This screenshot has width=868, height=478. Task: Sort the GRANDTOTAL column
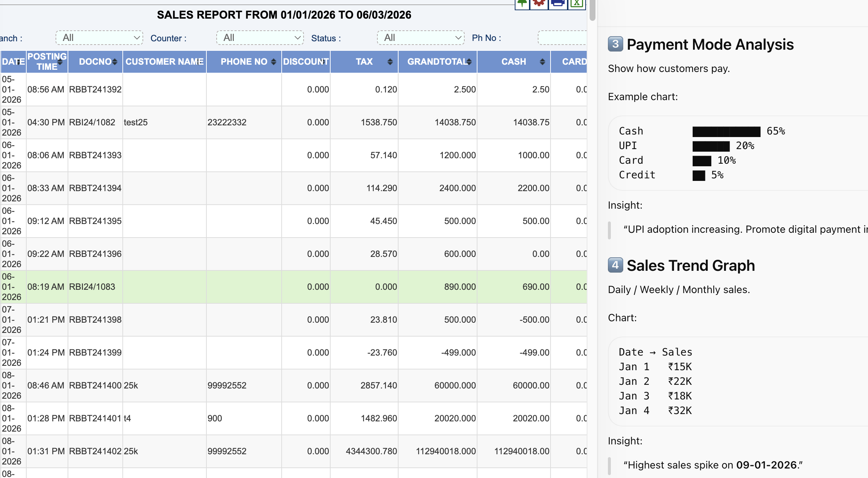coord(469,61)
